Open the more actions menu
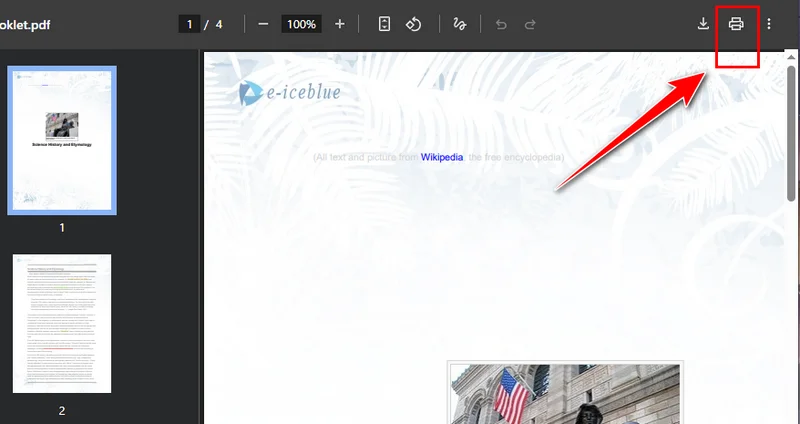 point(769,23)
